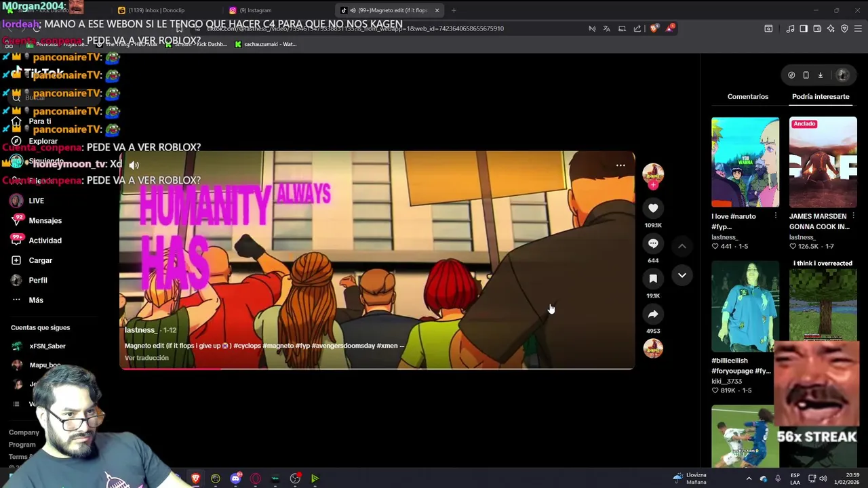Open Brave VPN shield icon
This screenshot has height=488, width=868.
click(844, 28)
